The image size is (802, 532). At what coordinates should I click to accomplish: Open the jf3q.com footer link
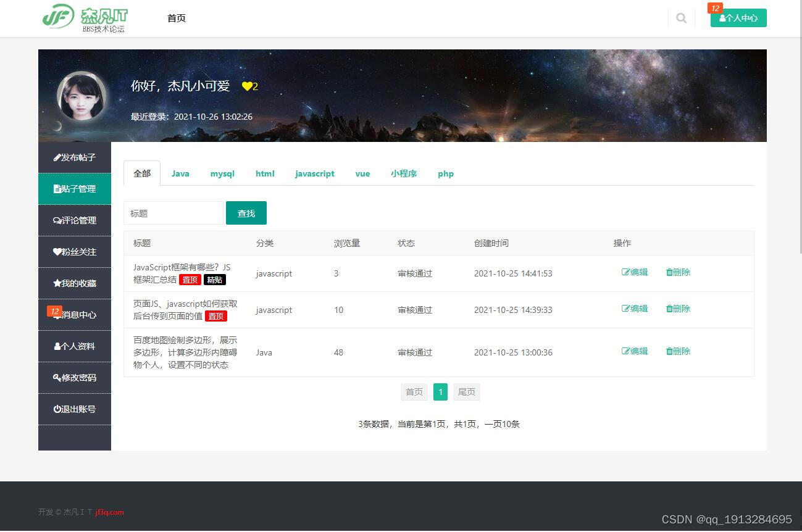(109, 512)
